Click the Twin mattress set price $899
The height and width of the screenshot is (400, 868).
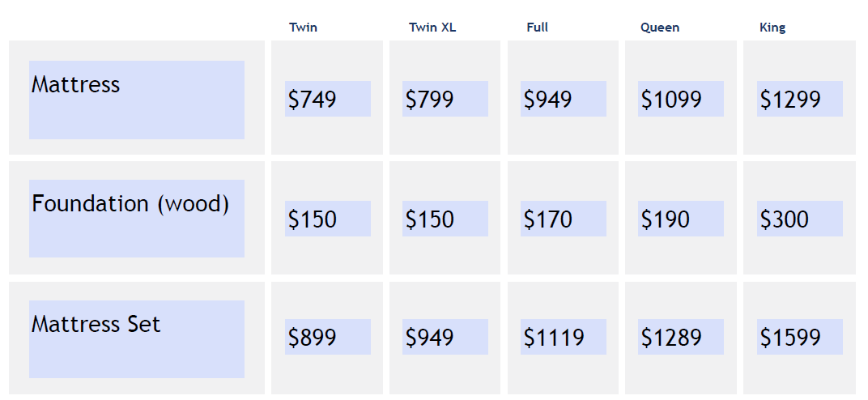(x=313, y=338)
